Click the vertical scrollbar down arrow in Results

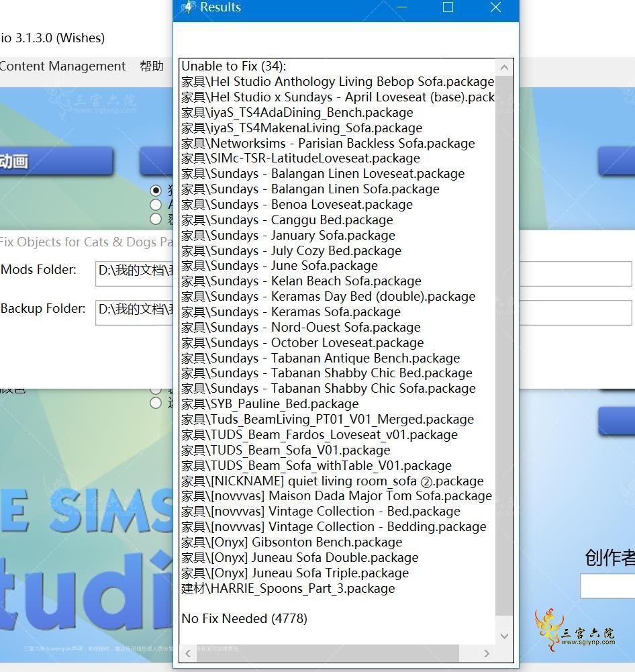(x=504, y=636)
